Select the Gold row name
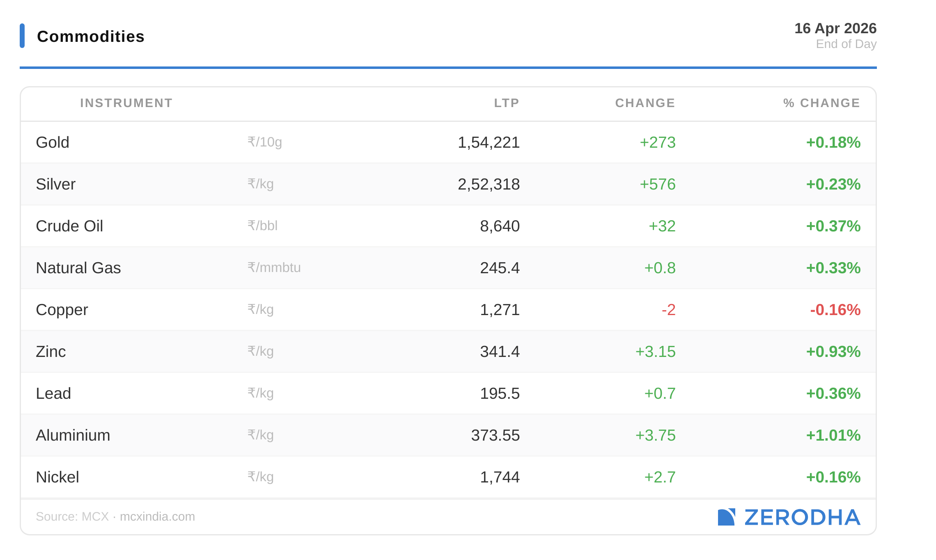This screenshot has height=560, width=936. coord(53,142)
